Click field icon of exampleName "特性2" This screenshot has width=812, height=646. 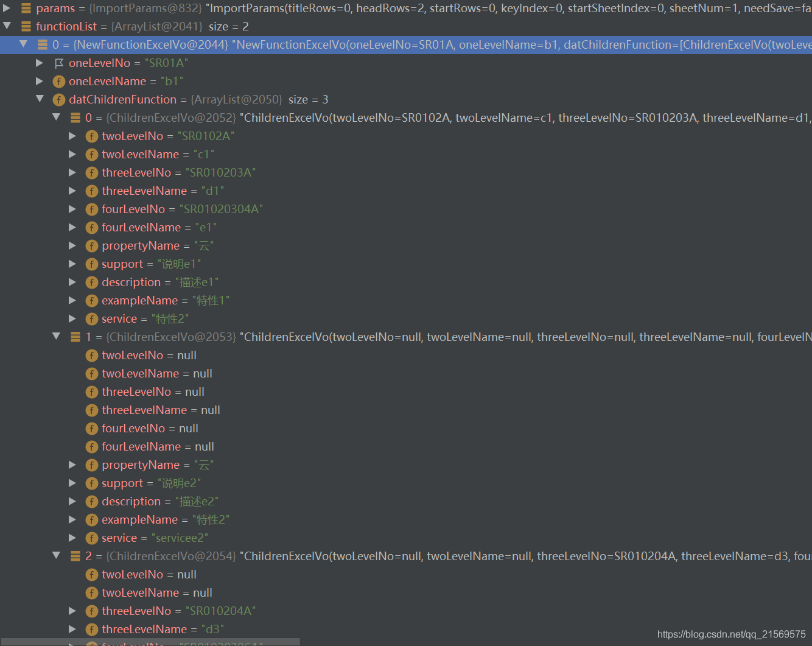[92, 520]
